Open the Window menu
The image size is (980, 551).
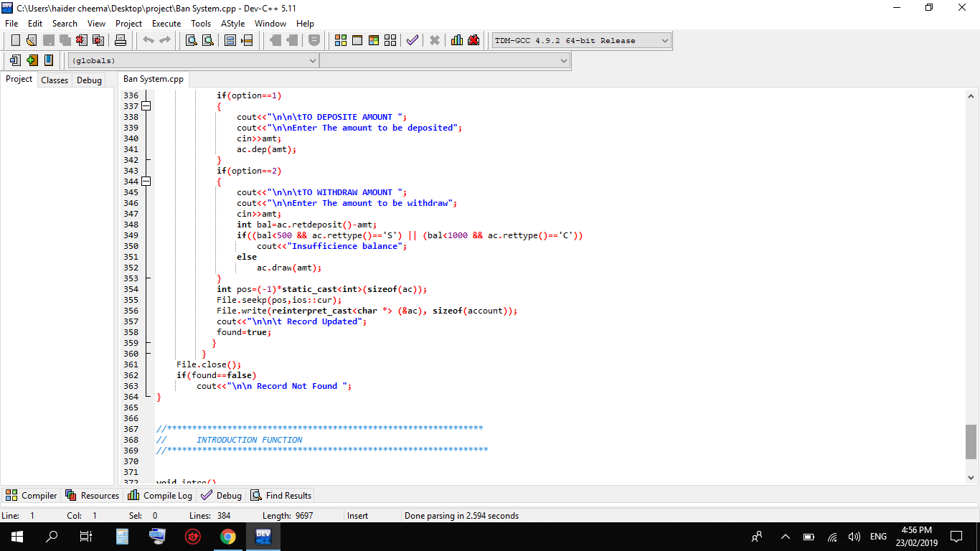(x=270, y=23)
